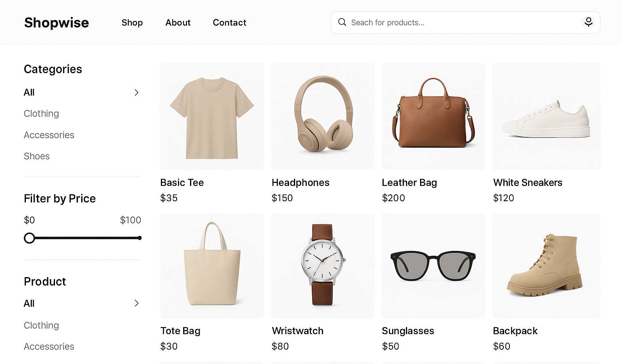
Task: Click the magnifier search icon
Action: [342, 22]
